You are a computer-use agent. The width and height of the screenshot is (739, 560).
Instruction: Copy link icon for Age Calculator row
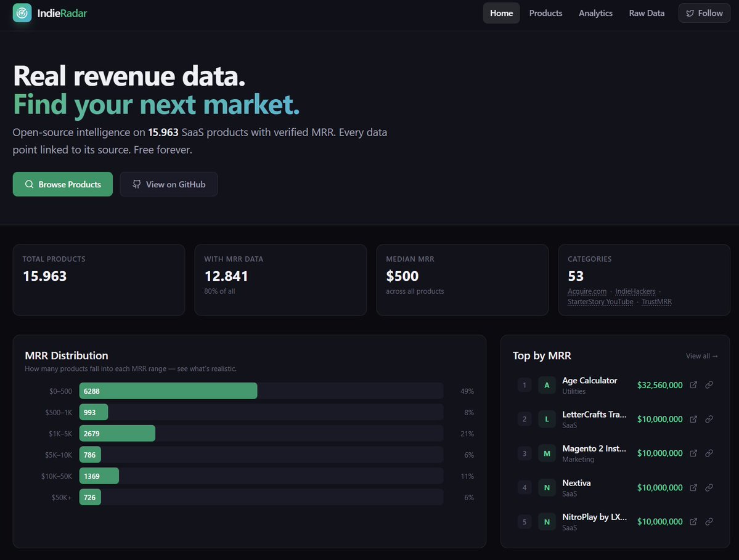[x=709, y=385]
